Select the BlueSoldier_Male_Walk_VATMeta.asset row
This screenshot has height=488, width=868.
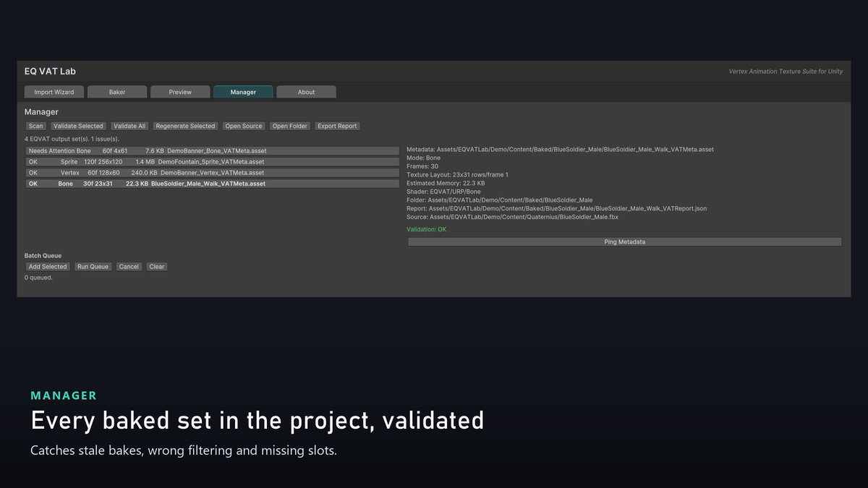[212, 184]
